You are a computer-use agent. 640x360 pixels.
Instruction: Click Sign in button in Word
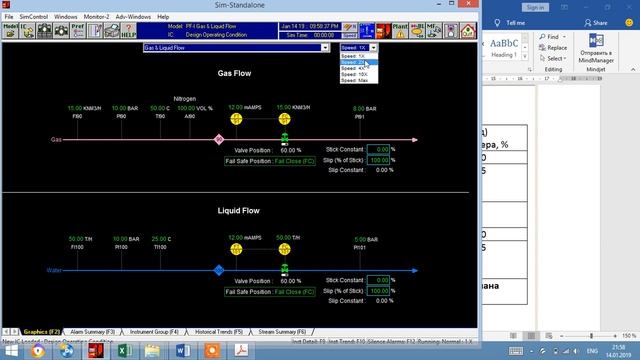(x=535, y=7)
